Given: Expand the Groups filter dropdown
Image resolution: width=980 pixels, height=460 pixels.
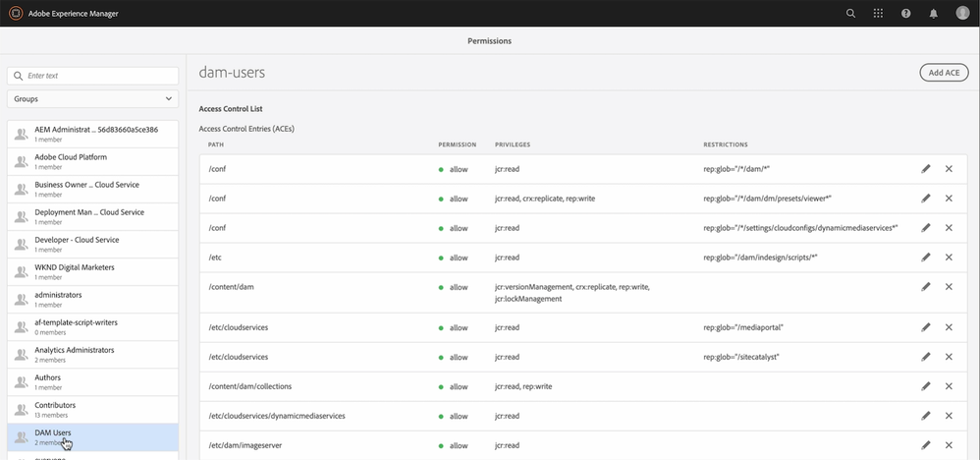Looking at the screenshot, I should [x=93, y=99].
